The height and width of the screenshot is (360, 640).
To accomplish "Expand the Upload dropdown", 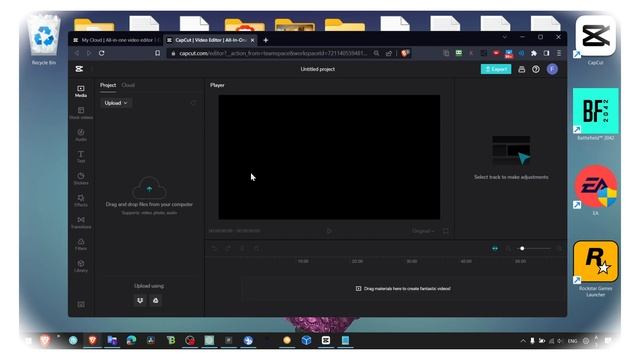I will click(116, 103).
